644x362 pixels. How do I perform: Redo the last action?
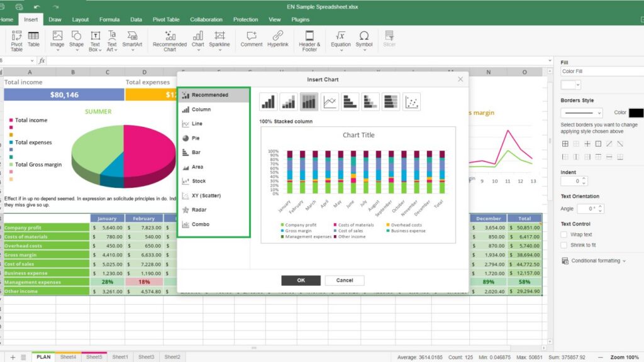pyautogui.click(x=55, y=7)
